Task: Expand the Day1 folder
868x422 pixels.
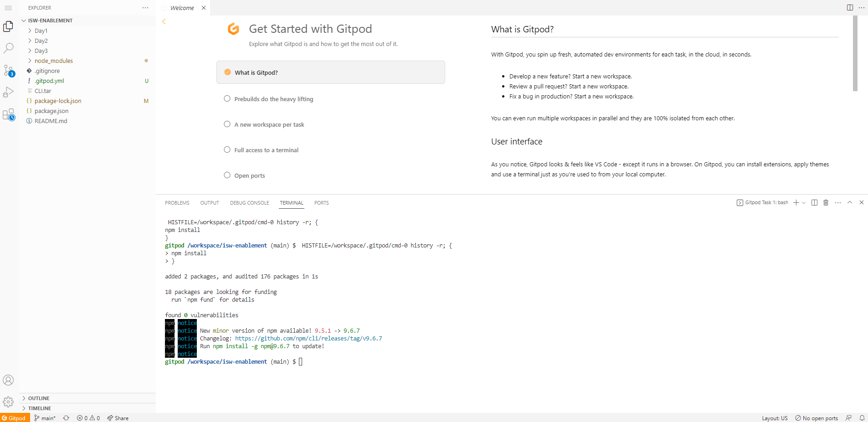Action: tap(87, 31)
